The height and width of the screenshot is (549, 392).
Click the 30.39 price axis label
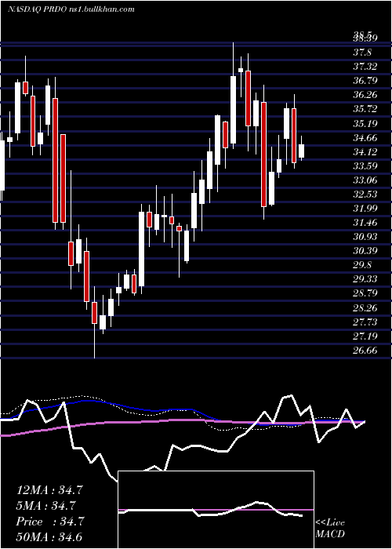click(x=365, y=251)
